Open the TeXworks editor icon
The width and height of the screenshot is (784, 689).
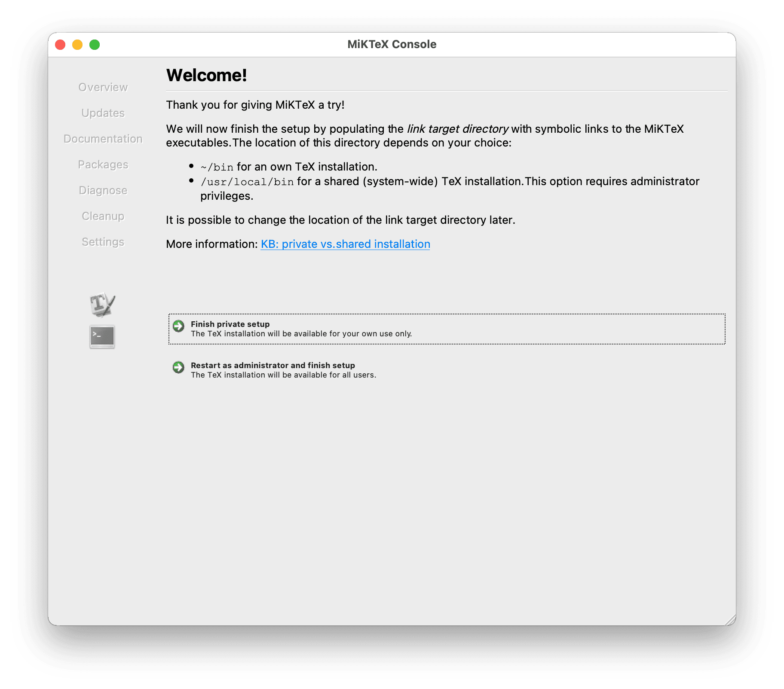pyautogui.click(x=102, y=305)
